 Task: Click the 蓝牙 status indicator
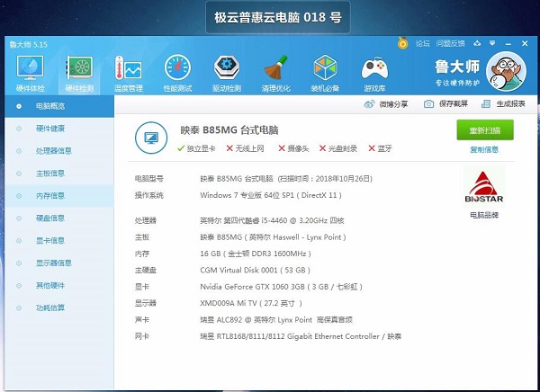point(380,148)
